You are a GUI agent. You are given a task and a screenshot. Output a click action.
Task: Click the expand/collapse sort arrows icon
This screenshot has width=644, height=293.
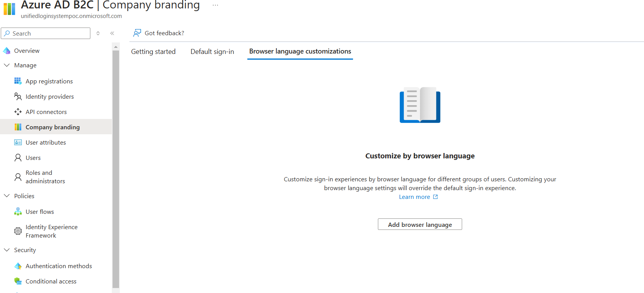click(98, 33)
